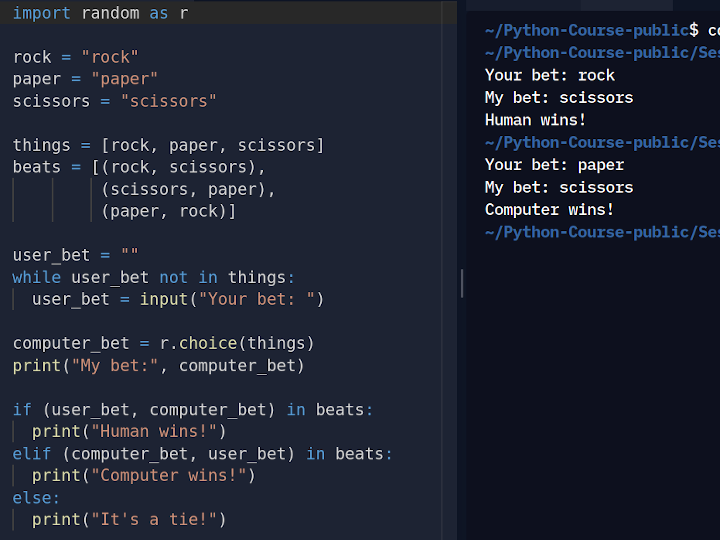Click 'r.choice(things)' in computer_bet assignment

tap(237, 343)
